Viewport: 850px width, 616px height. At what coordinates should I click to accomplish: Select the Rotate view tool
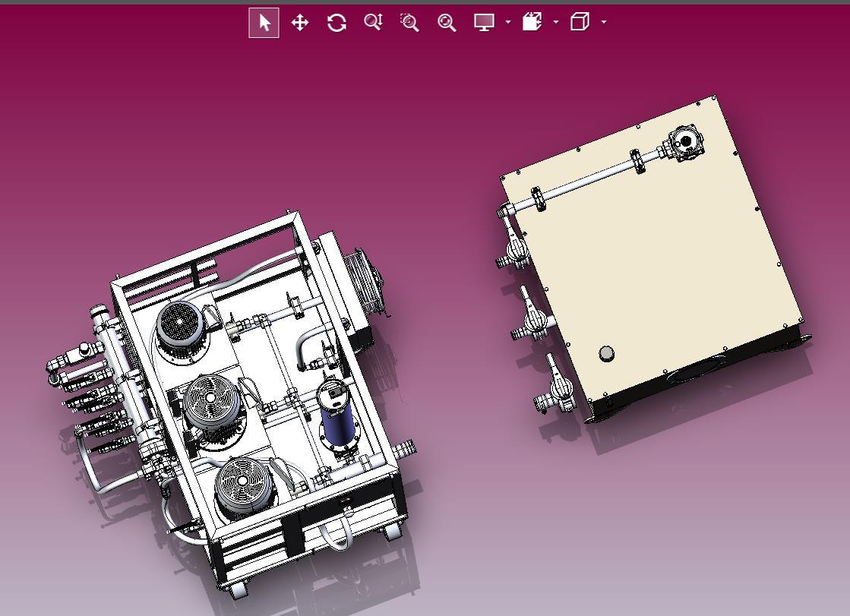click(x=337, y=23)
